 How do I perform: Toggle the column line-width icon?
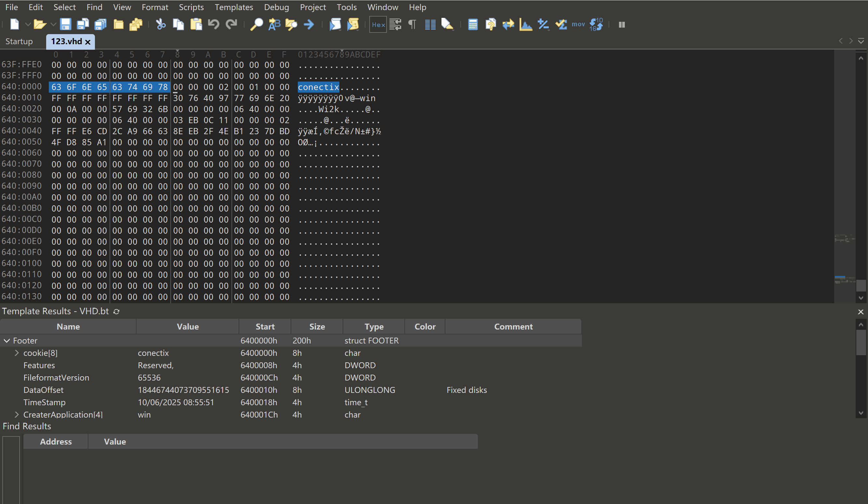[x=430, y=24]
